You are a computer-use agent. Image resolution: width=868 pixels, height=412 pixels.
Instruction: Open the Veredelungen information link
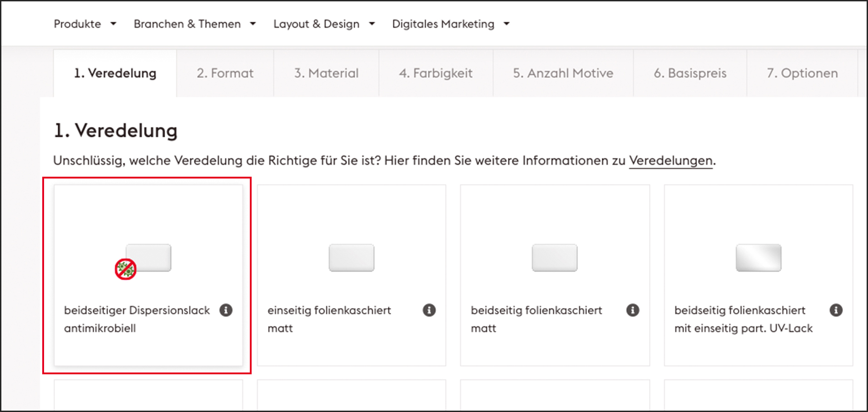[x=670, y=160]
